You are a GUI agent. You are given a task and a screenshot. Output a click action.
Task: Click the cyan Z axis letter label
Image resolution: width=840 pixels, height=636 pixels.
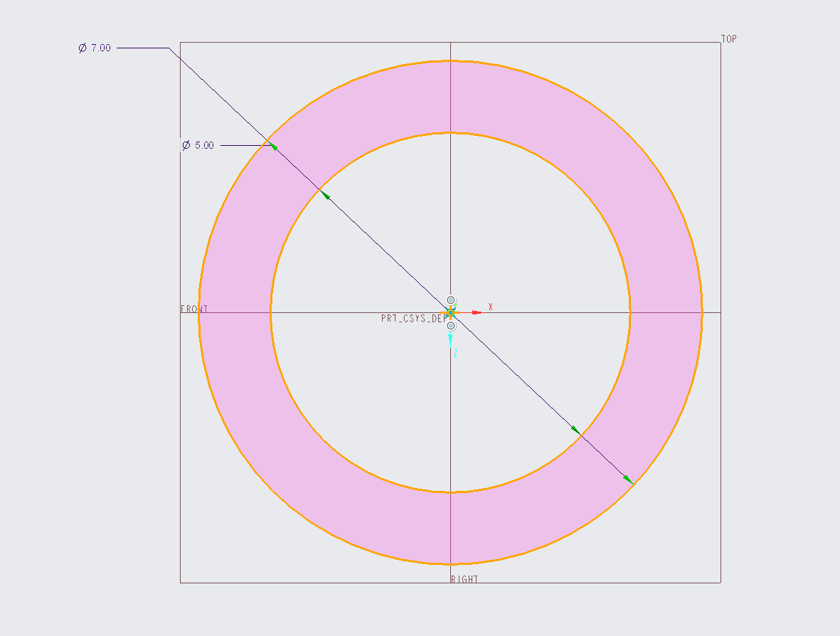point(455,353)
